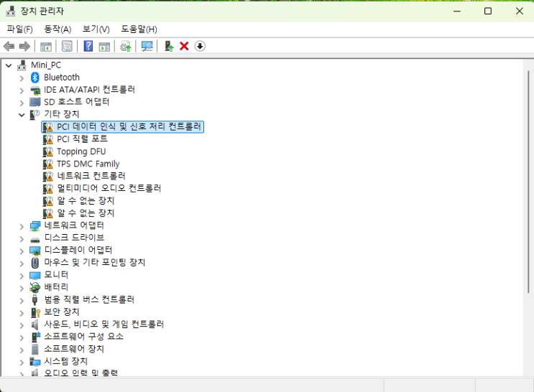Select the 소프트웨어 구성 요소 label
This screenshot has width=534, height=392.
point(84,337)
